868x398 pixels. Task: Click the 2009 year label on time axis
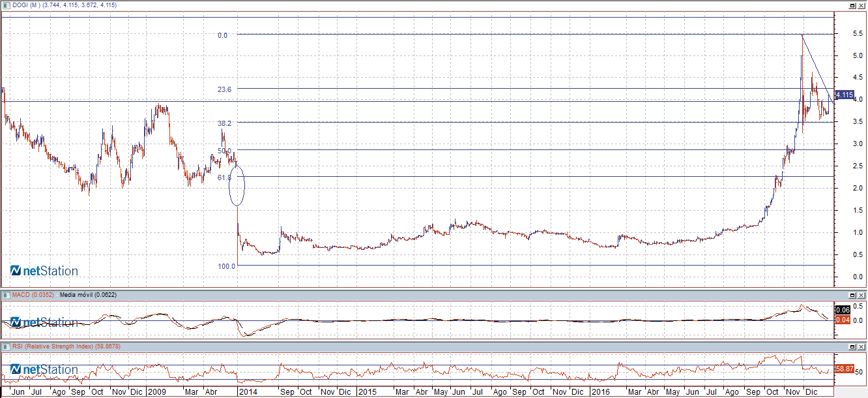click(x=156, y=392)
